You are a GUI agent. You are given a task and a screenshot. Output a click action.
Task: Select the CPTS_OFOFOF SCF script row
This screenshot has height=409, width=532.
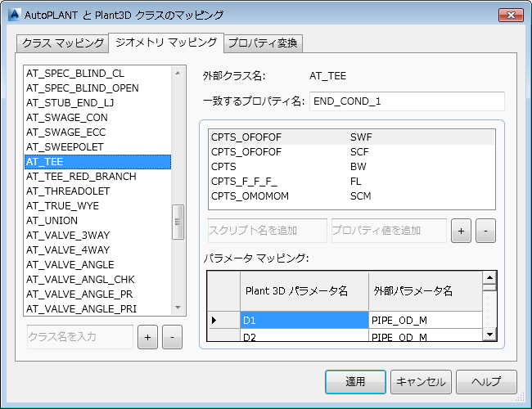(352, 152)
